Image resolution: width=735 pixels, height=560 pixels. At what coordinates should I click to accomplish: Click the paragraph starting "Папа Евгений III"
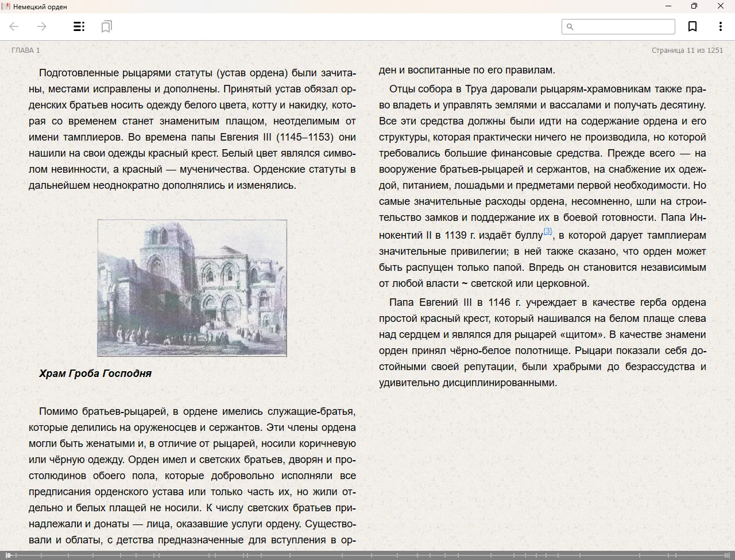tap(542, 343)
